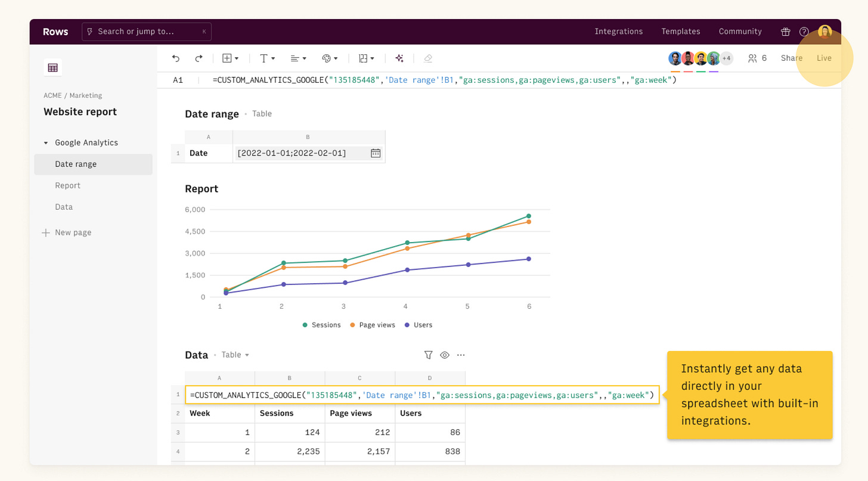The width and height of the screenshot is (868, 481).
Task: Toggle the Sessions legend item
Action: click(x=322, y=325)
